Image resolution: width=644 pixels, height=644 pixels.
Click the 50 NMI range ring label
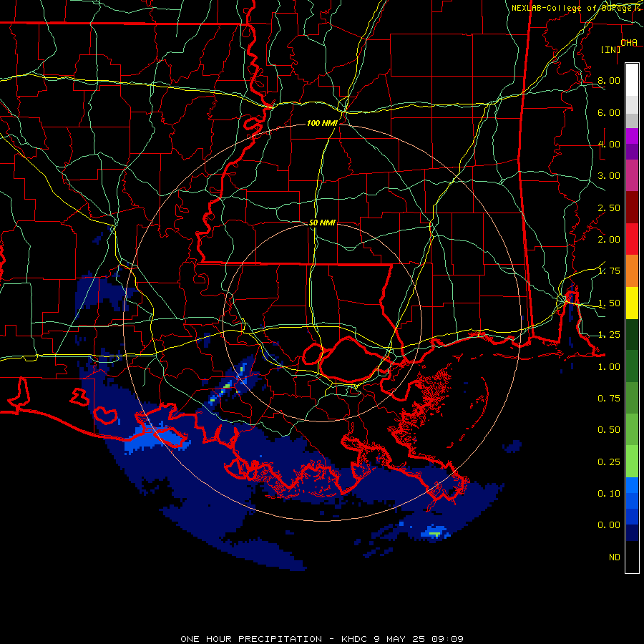[322, 223]
